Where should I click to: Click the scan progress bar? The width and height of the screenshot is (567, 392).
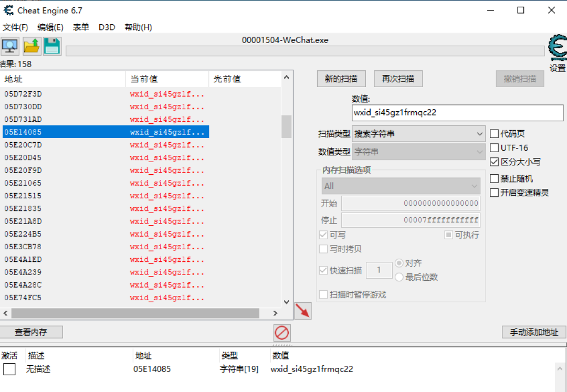click(x=305, y=51)
